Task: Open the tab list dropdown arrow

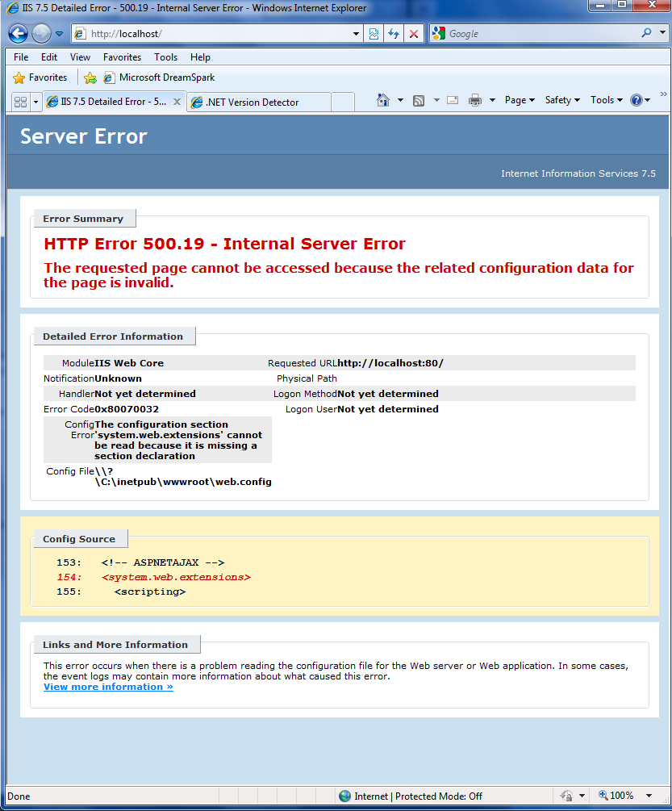Action: [x=35, y=102]
